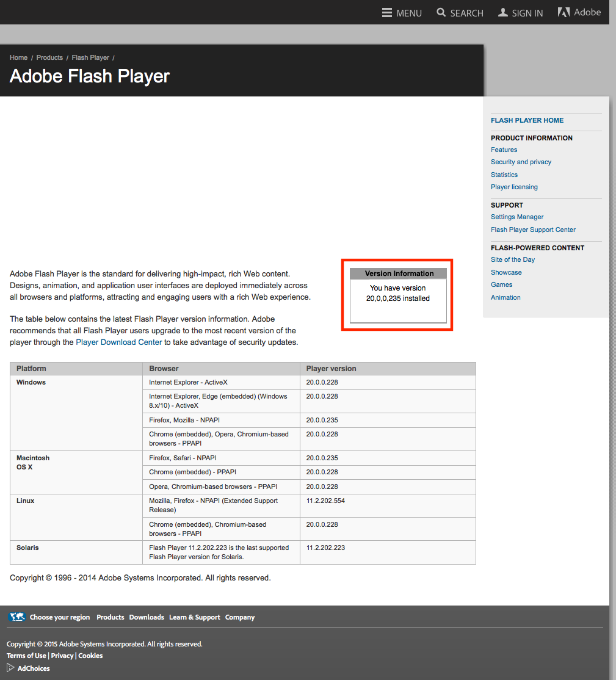Open Site of the Day link
The image size is (616, 680).
[x=513, y=260]
